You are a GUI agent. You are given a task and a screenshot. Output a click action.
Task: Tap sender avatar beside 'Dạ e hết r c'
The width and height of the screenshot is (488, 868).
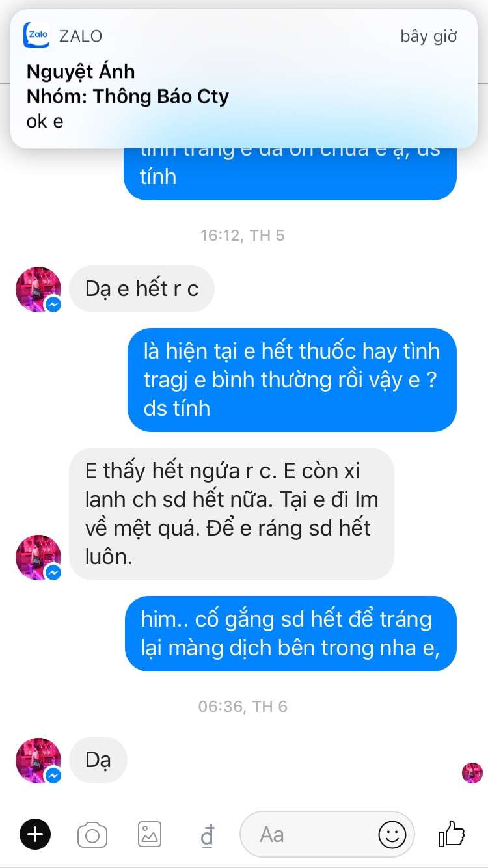point(38,290)
